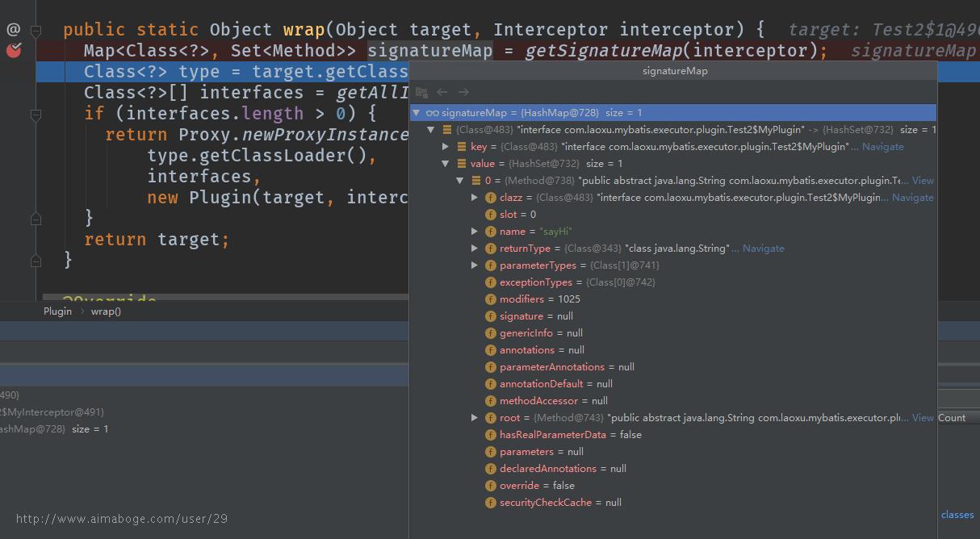Select the MyInterceptor@491 variable row
This screenshot has height=539, width=980.
pyautogui.click(x=204, y=412)
